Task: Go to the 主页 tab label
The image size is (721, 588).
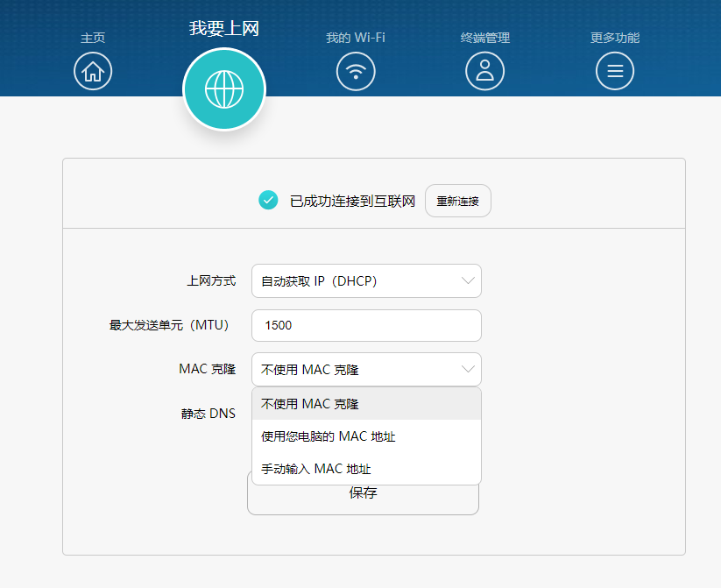Action: pyautogui.click(x=93, y=39)
